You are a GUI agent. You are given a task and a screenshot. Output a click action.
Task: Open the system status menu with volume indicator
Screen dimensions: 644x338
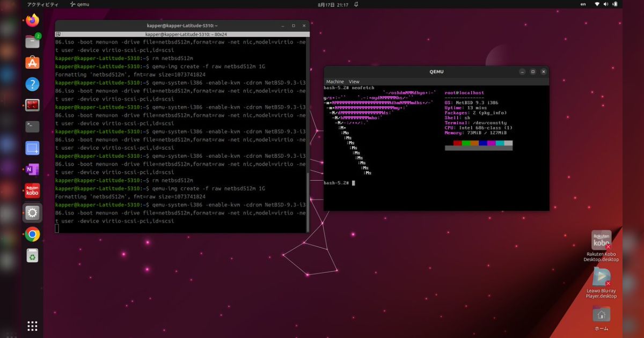[606, 4]
